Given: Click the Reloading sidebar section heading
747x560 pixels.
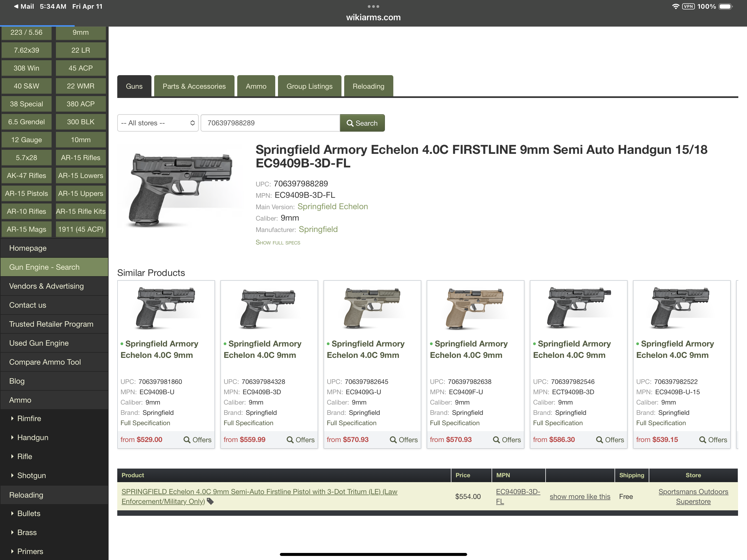Looking at the screenshot, I should tap(54, 495).
